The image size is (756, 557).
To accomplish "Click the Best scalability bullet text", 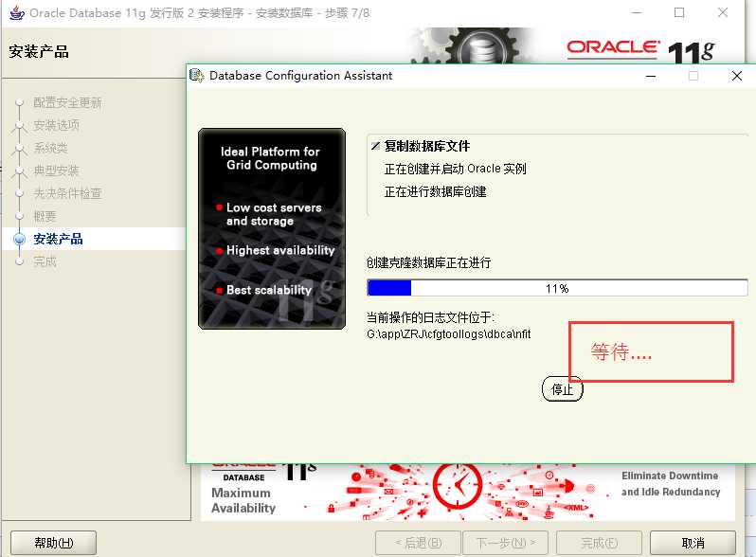I will tap(269, 290).
